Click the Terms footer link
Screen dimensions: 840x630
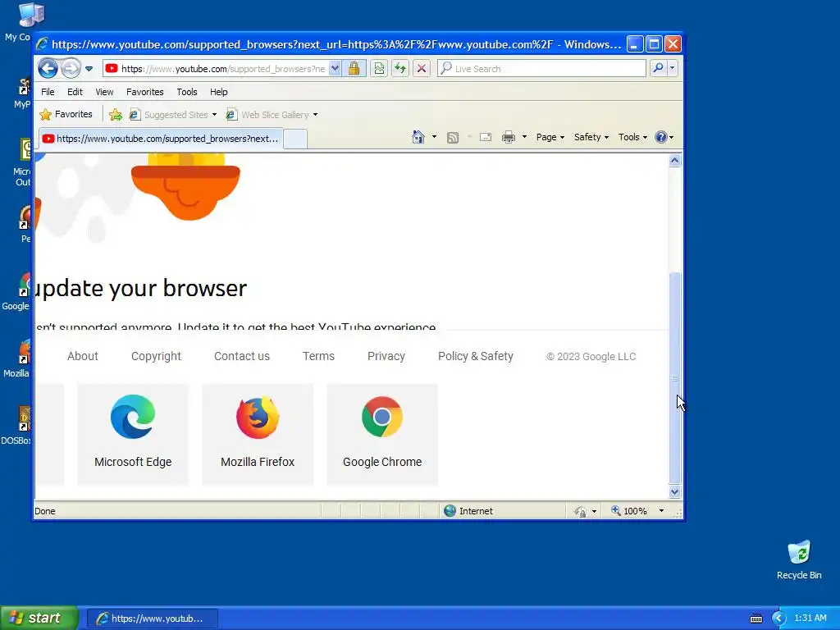[x=318, y=356]
